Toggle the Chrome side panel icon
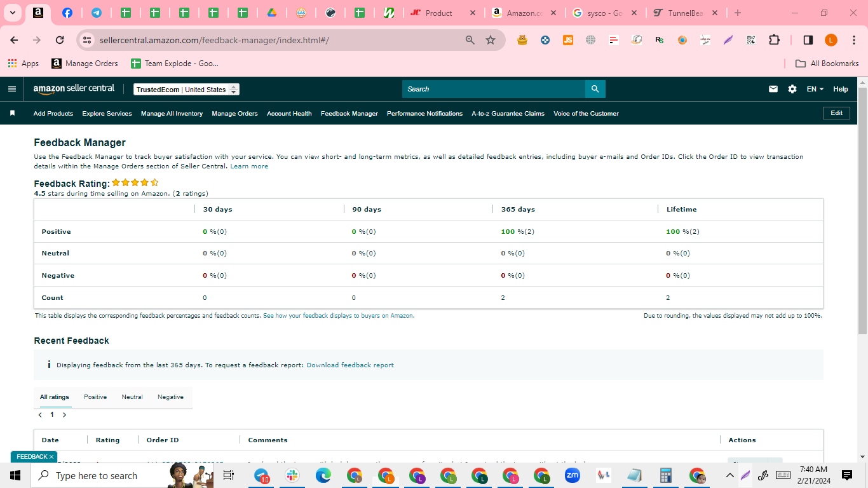This screenshot has width=868, height=488. click(808, 40)
